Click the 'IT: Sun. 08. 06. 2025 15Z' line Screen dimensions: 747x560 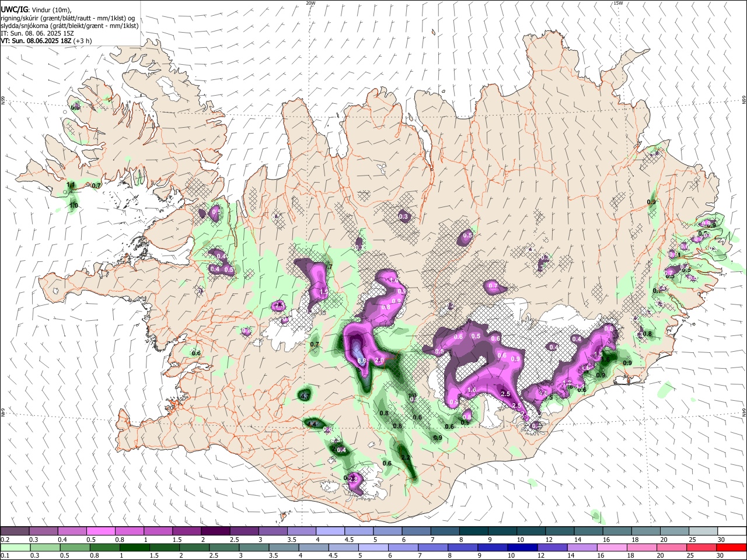[x=37, y=33]
